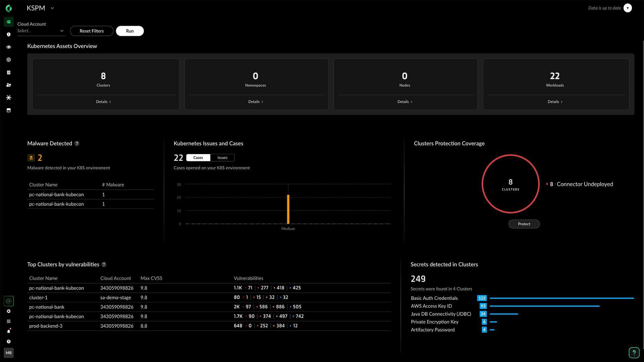The image size is (644, 362).
Task: Open the shield alert sidebar icon
Action: point(9,35)
